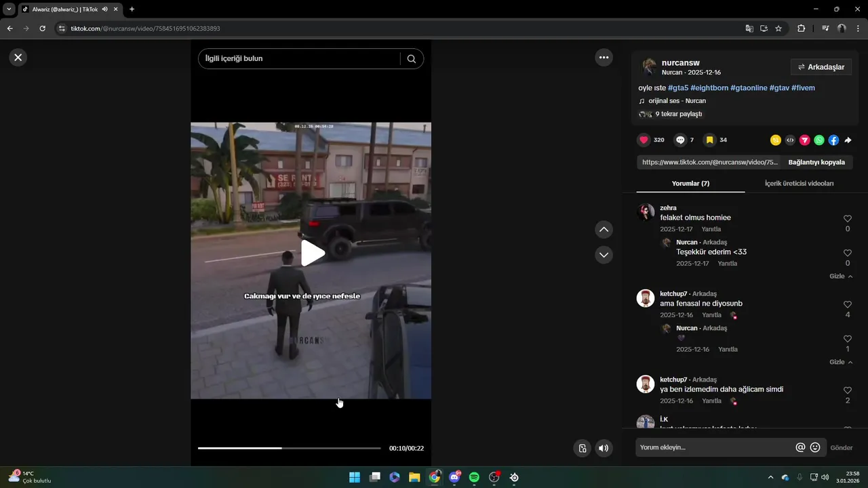This screenshot has height=488, width=868.
Task: Go to the next video arrow
Action: (x=604, y=255)
